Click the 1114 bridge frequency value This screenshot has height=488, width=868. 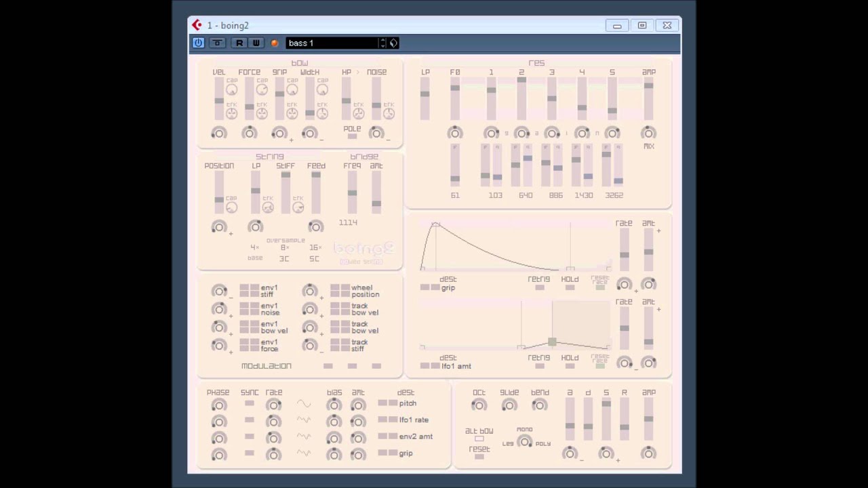click(348, 222)
